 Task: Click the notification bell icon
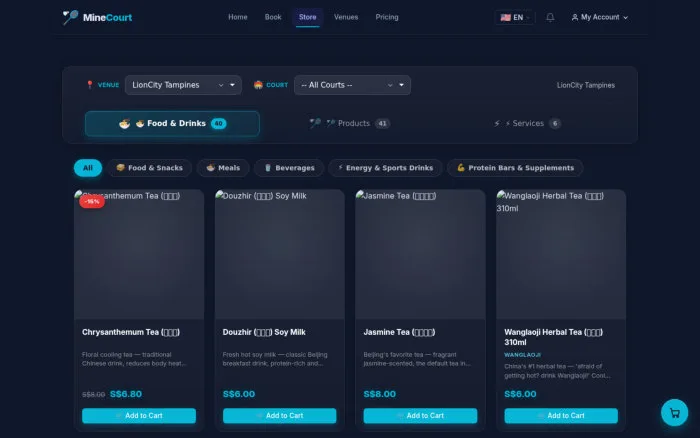coord(550,17)
